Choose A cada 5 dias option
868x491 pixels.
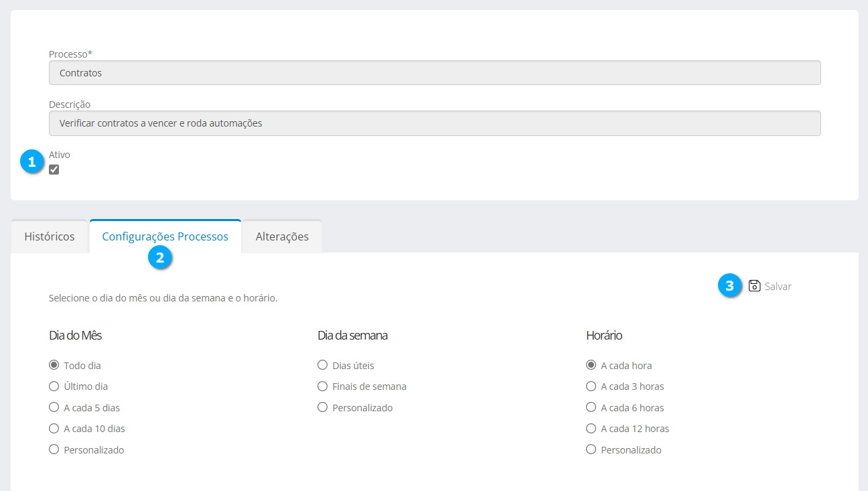[54, 407]
